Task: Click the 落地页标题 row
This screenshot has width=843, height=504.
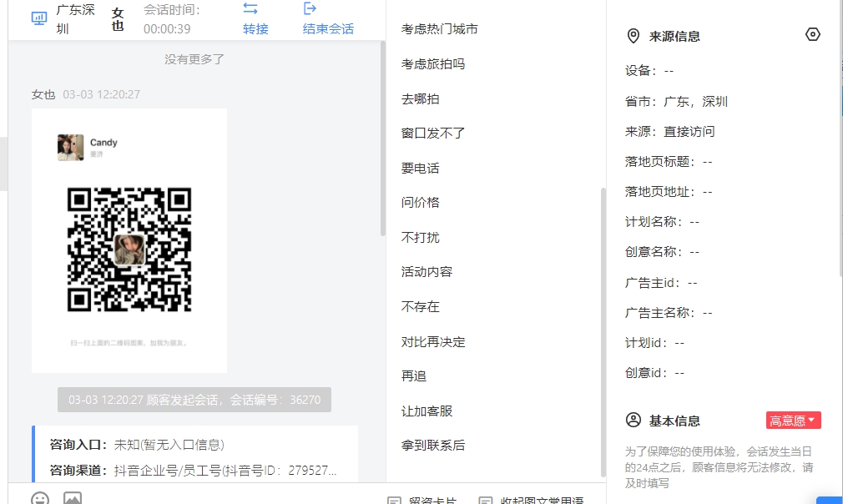Action: pos(669,162)
